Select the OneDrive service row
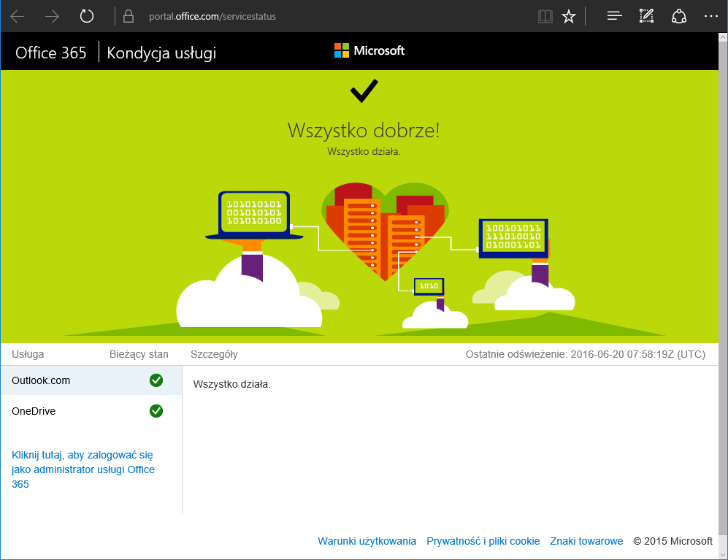This screenshot has width=728, height=560. pos(91,411)
